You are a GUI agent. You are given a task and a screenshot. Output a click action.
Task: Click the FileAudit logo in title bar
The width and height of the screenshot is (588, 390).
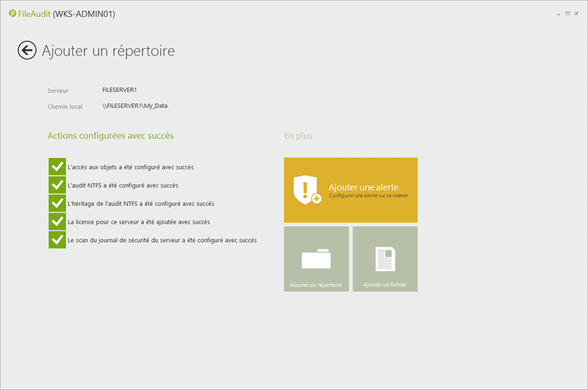pos(12,14)
